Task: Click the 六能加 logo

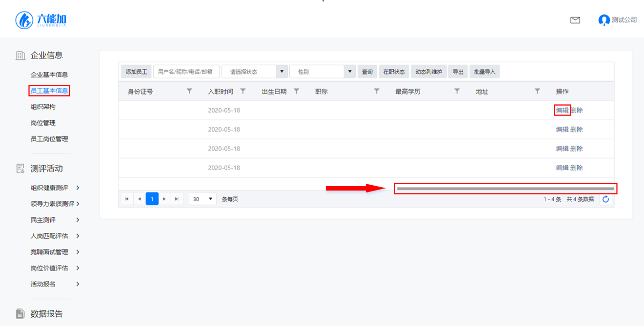Action: point(41,20)
